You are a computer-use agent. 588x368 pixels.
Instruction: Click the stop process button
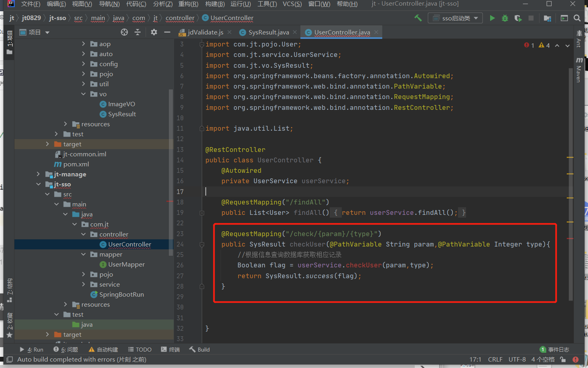pyautogui.click(x=531, y=18)
